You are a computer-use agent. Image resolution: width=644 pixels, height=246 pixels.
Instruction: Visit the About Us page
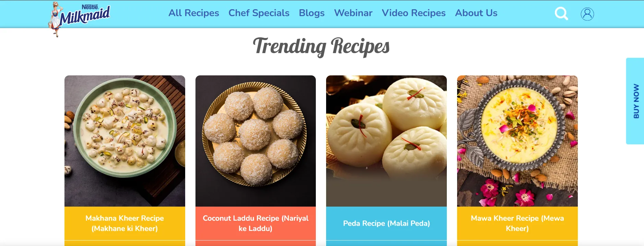(476, 13)
